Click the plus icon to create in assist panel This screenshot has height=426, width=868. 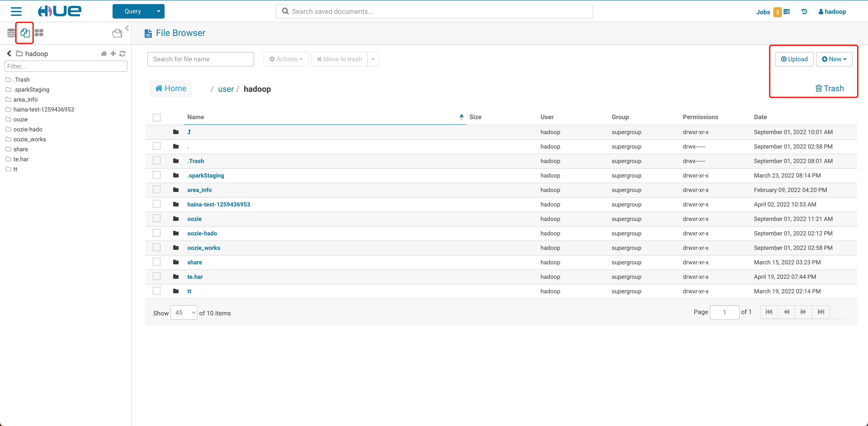pyautogui.click(x=113, y=53)
